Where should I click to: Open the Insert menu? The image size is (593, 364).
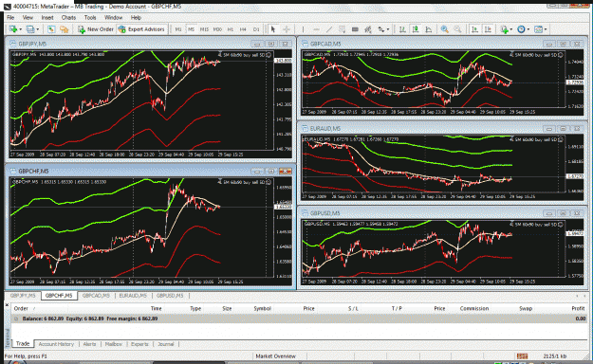click(47, 17)
